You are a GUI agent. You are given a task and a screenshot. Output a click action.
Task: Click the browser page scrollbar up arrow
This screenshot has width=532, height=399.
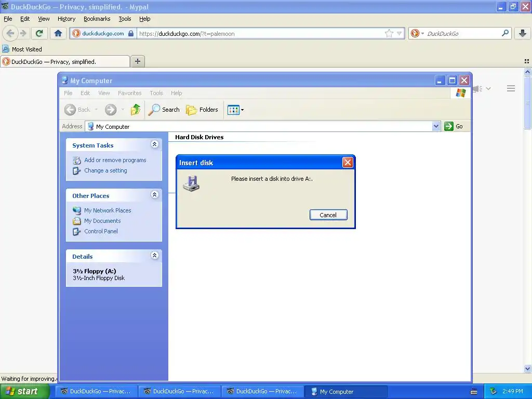pos(527,72)
